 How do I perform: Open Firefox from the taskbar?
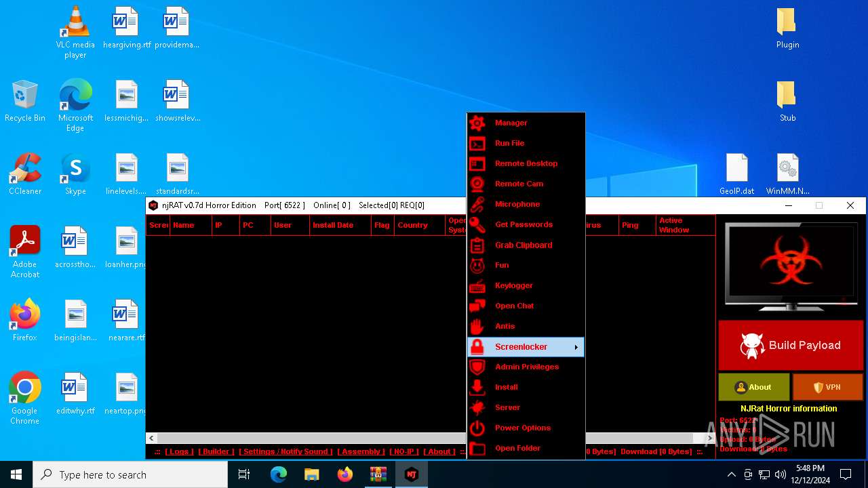coord(345,474)
